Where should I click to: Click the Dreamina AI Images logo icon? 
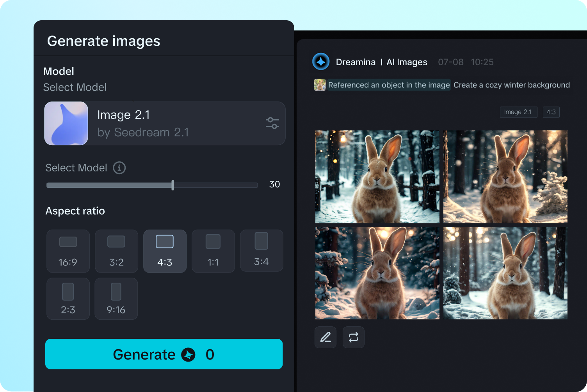pyautogui.click(x=320, y=62)
